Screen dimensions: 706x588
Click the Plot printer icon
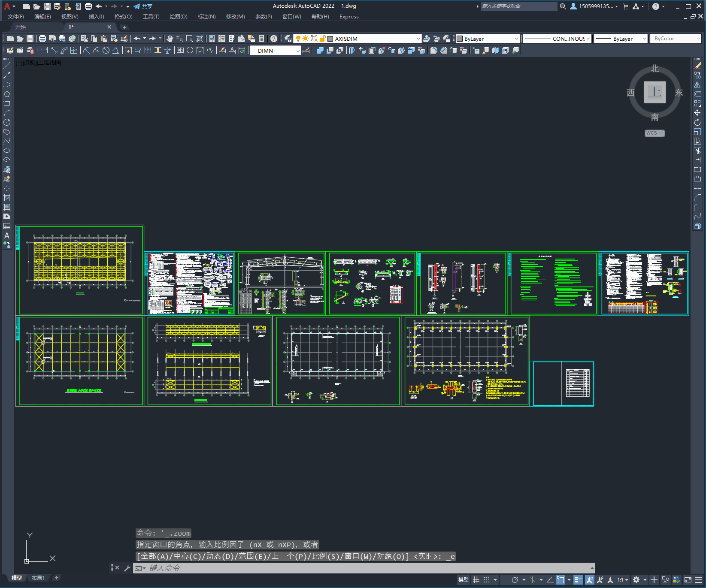click(x=42, y=39)
